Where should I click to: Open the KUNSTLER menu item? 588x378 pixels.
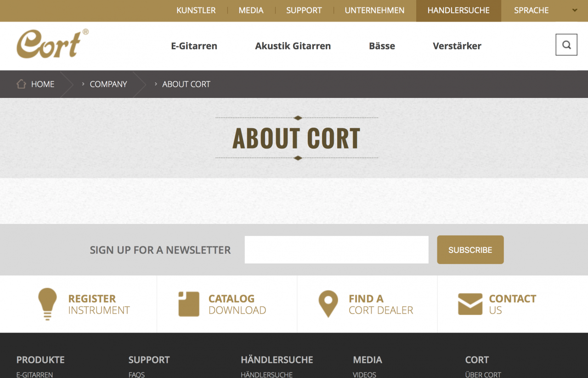[196, 10]
